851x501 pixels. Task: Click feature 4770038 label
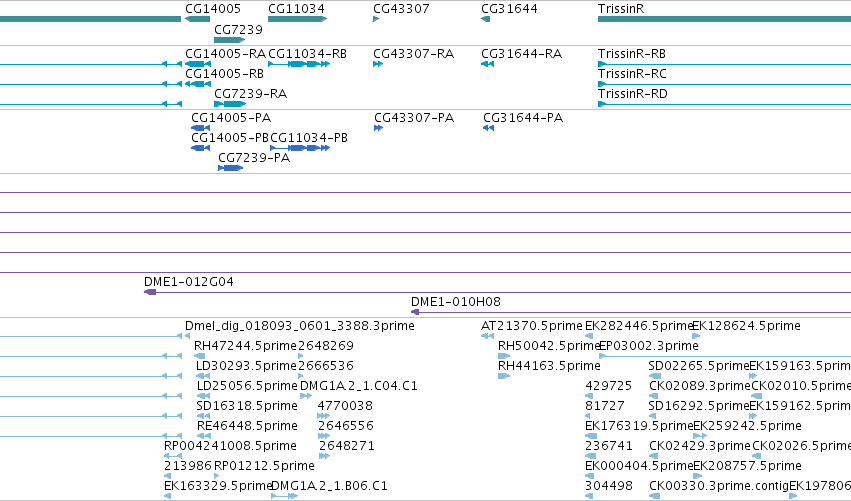pos(345,406)
